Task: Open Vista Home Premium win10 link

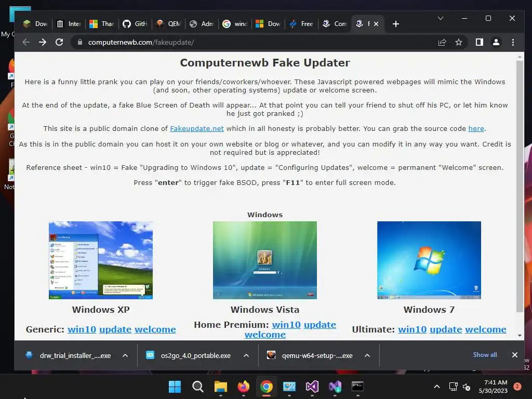Action: (x=286, y=325)
